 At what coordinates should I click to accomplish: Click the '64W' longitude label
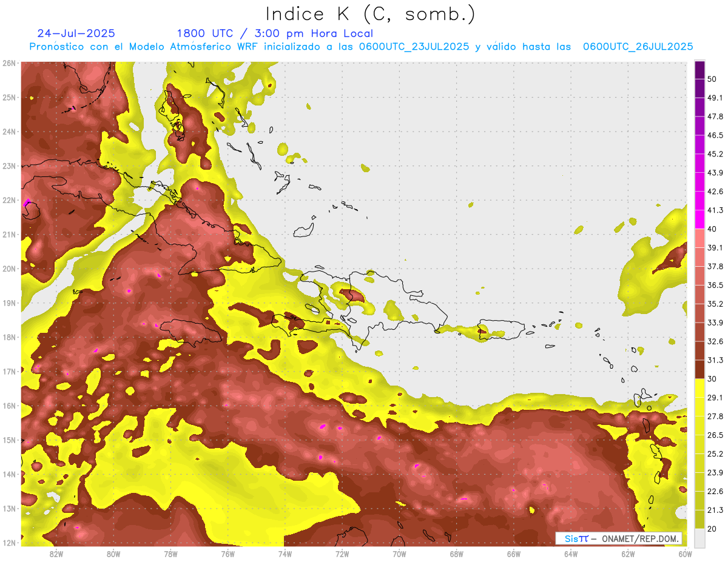click(571, 554)
